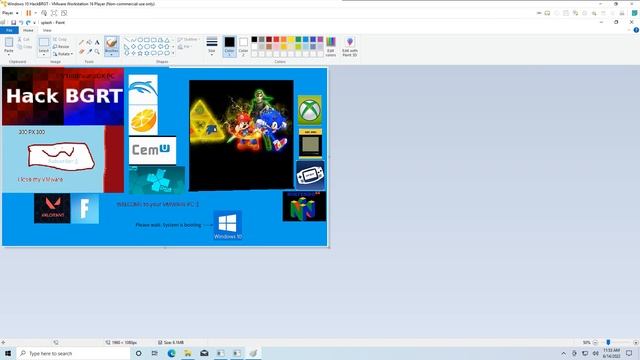The image size is (640, 360).
Task: Click the Windows Start button
Action: (x=8, y=353)
